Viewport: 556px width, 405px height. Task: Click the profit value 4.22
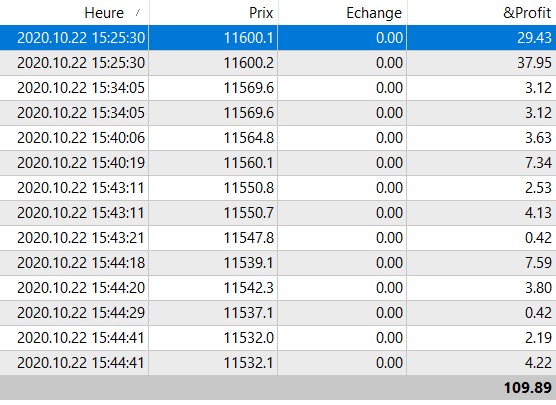538,363
